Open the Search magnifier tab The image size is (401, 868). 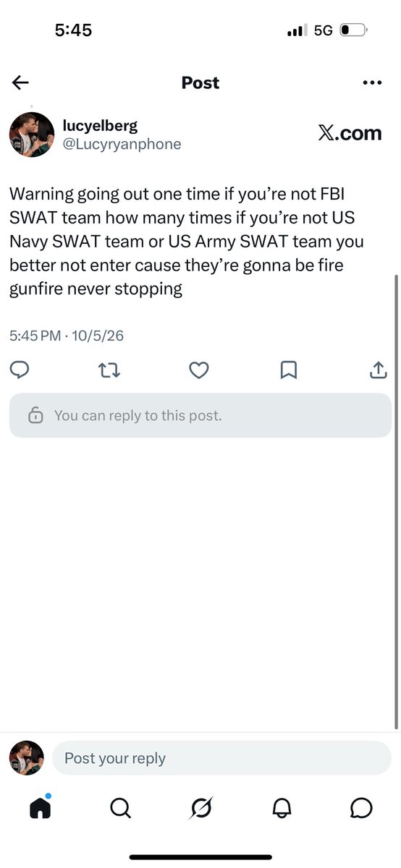tap(120, 807)
